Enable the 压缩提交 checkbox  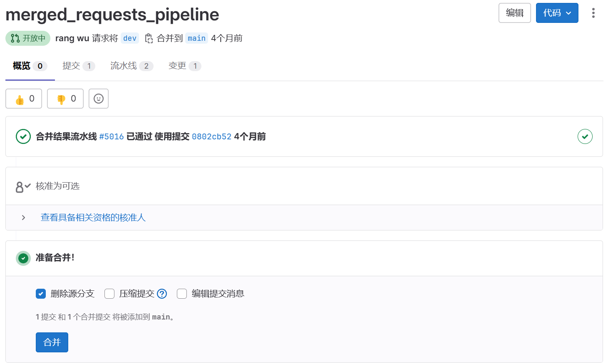click(109, 294)
